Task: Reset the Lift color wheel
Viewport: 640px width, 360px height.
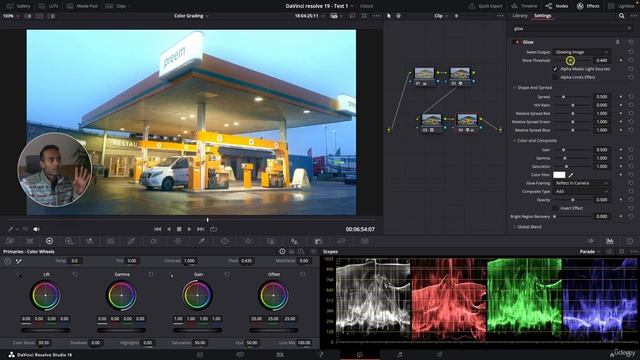Action: pyautogui.click(x=75, y=274)
